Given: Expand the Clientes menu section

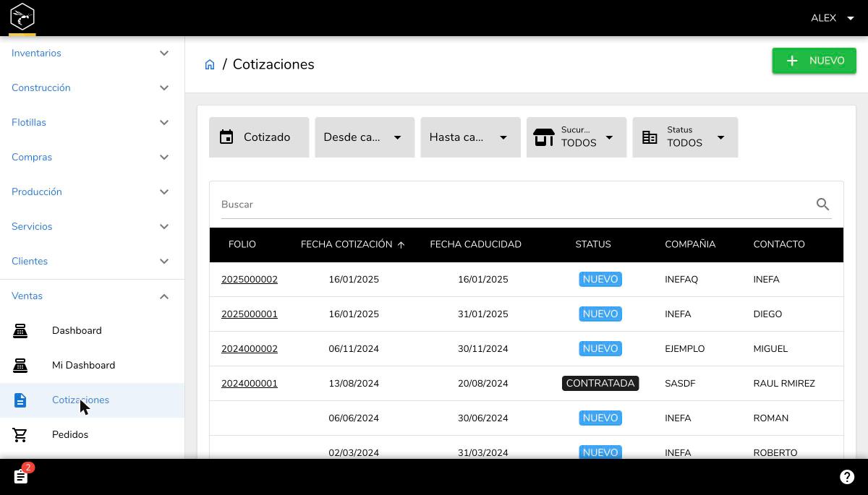Looking at the screenshot, I should [x=92, y=261].
